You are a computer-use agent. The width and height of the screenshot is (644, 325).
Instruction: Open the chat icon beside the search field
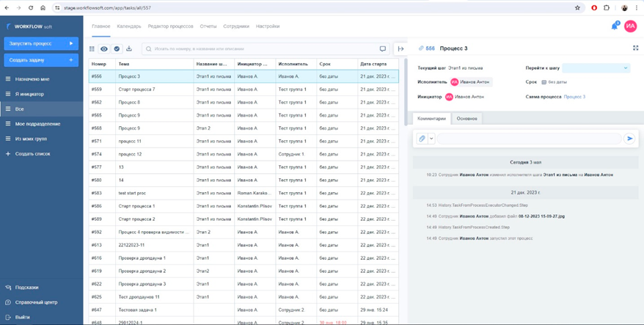pos(383,49)
